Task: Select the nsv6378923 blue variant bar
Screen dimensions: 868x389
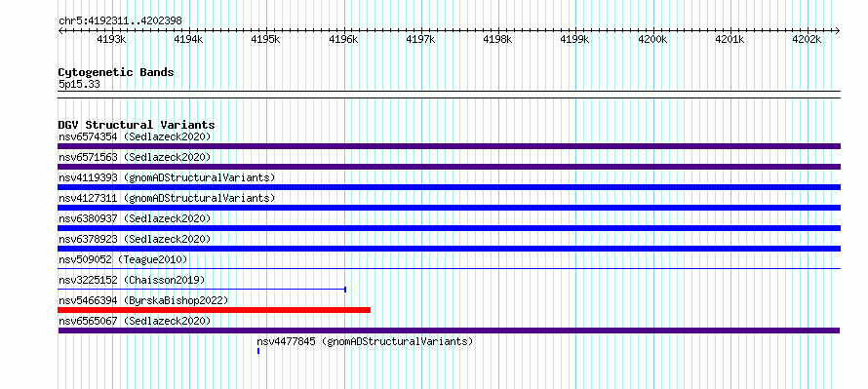Action: (x=449, y=249)
